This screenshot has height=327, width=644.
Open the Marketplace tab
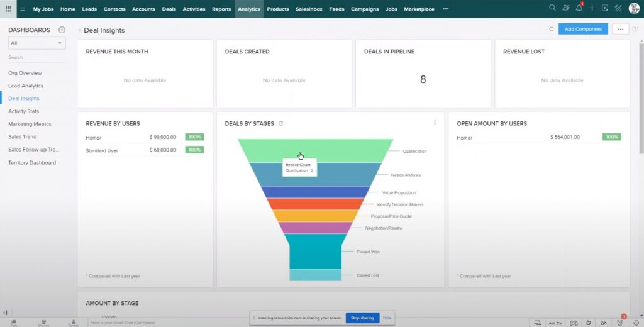[x=419, y=9]
